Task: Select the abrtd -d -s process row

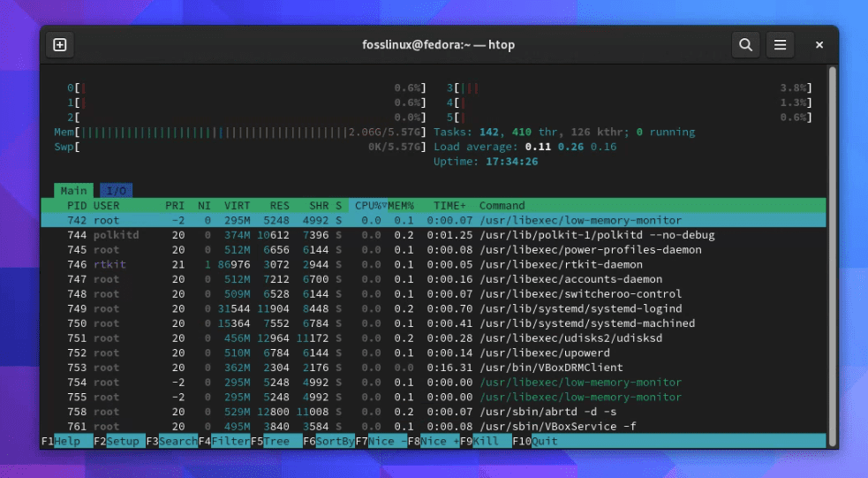Action: [x=434, y=412]
